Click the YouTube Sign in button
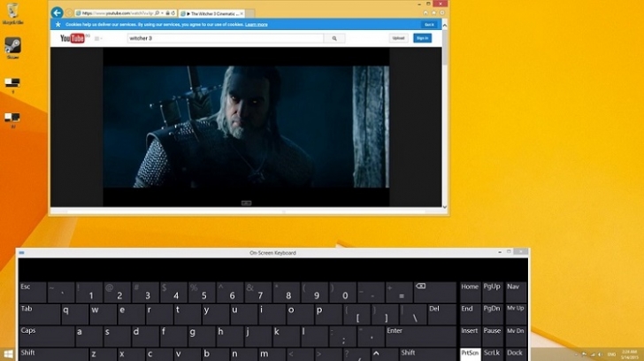This screenshot has width=644, height=361. [422, 38]
